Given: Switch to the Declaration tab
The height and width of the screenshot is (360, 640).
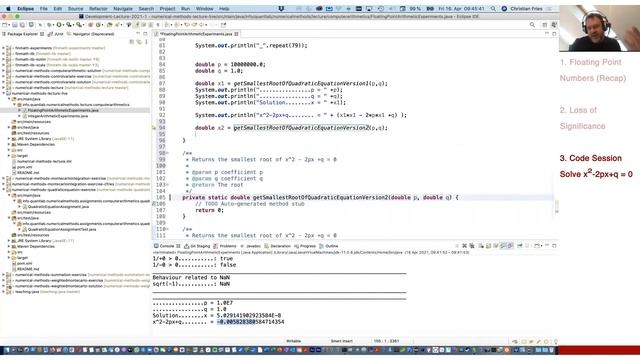Looking at the screenshot, I should (278, 246).
